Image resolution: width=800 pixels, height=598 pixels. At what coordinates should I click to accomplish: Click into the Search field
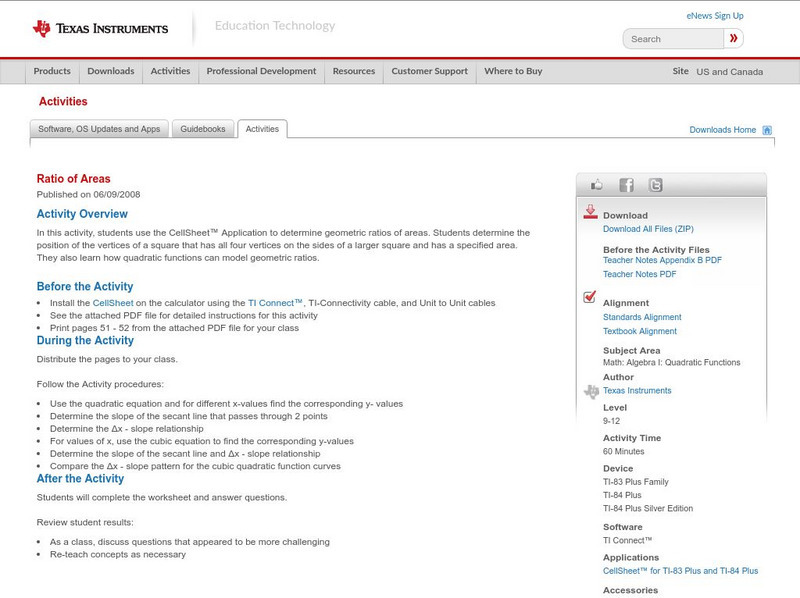(673, 39)
